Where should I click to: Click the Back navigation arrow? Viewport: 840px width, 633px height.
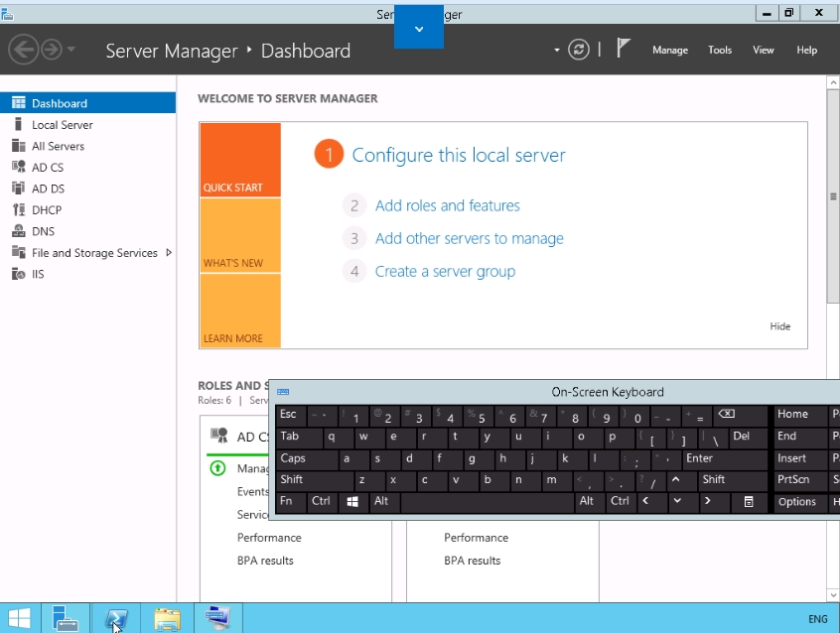24,50
